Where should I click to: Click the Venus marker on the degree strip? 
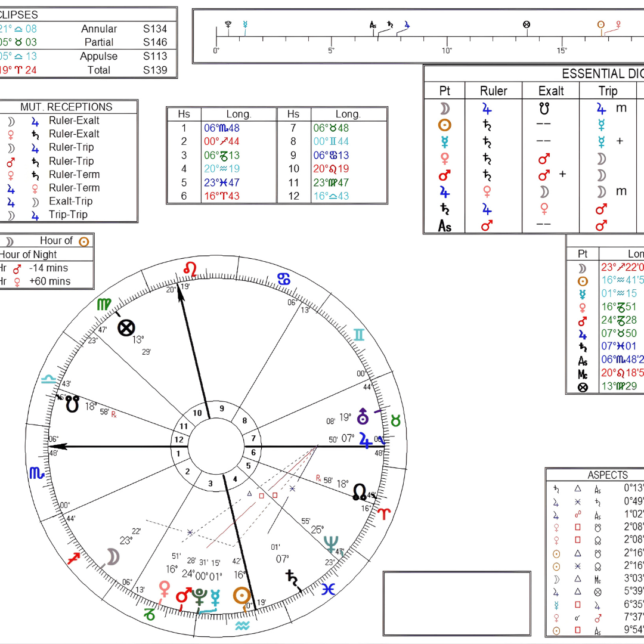[618, 24]
